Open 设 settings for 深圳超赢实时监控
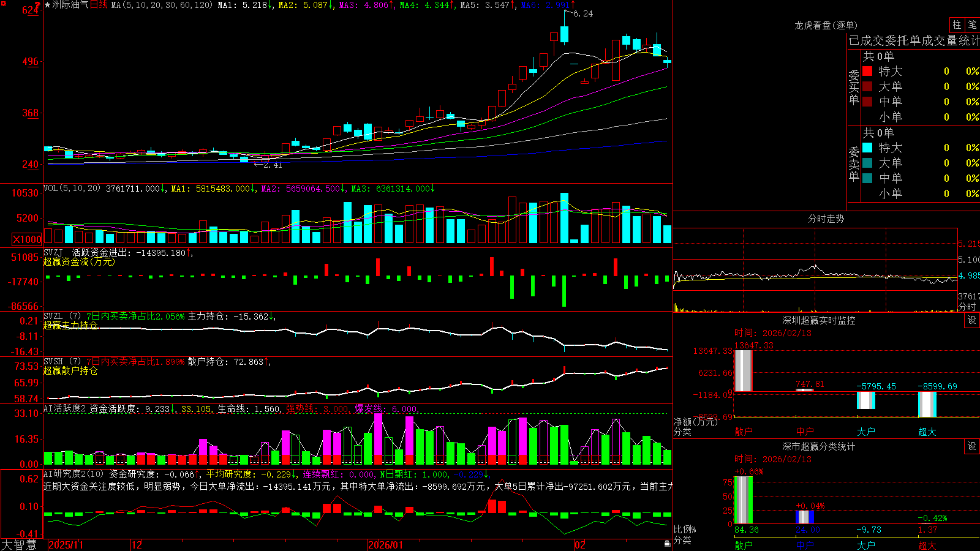 tap(972, 320)
